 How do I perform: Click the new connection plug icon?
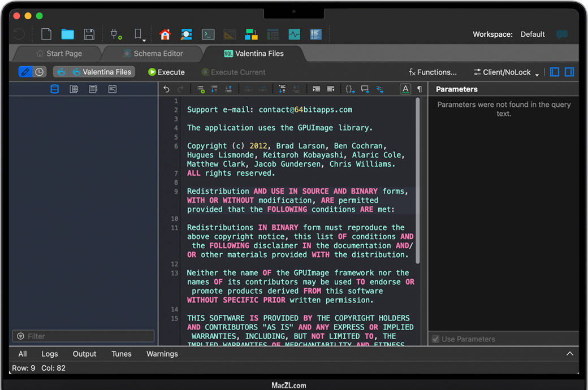[116, 34]
